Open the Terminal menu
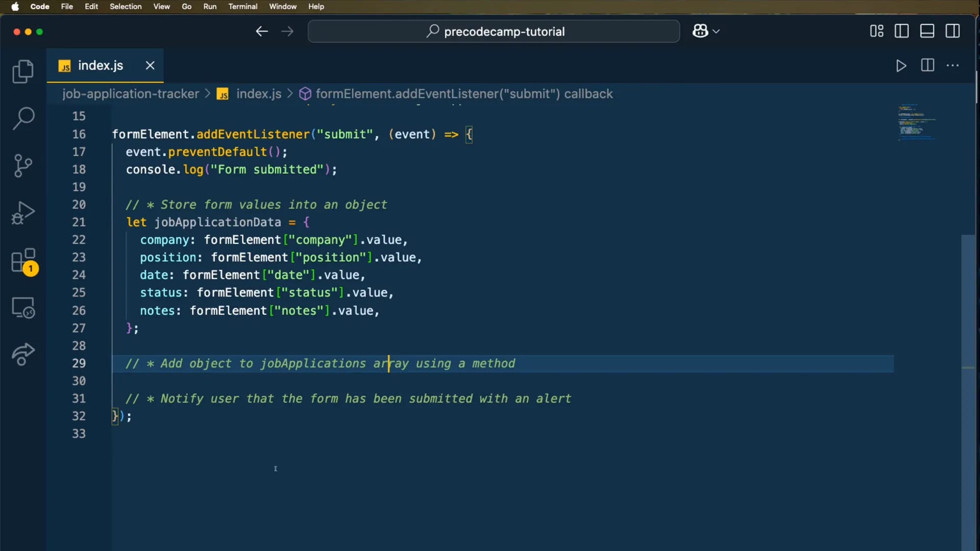Screen dimensions: 980x551 242,7
